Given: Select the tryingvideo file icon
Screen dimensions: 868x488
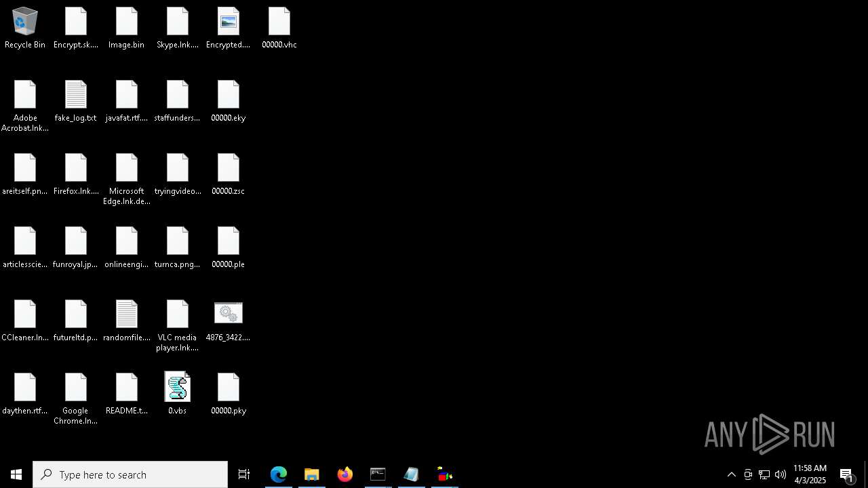Looking at the screenshot, I should [x=178, y=175].
